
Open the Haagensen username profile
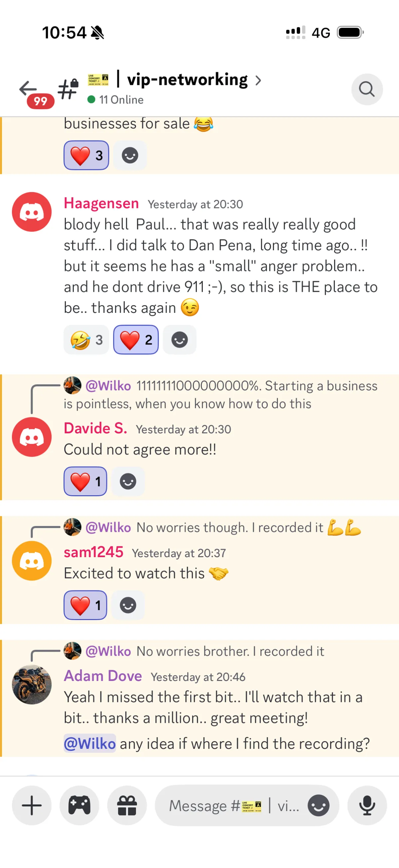pos(101,203)
